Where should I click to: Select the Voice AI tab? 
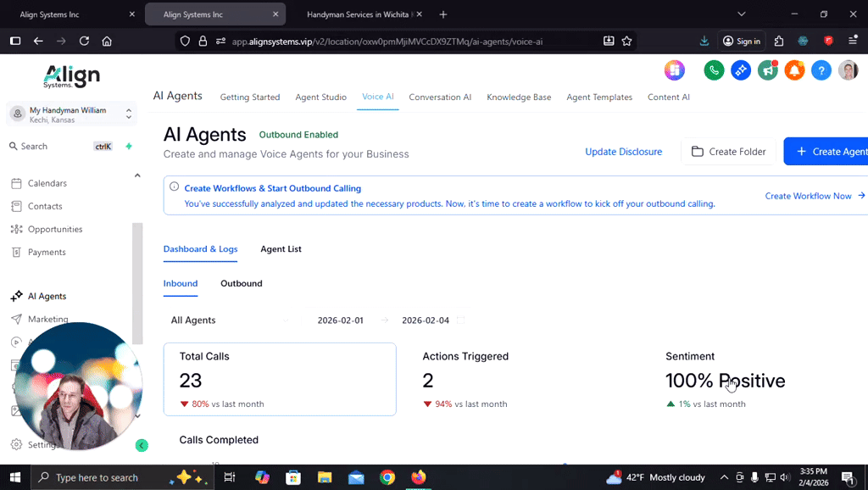[x=377, y=97]
